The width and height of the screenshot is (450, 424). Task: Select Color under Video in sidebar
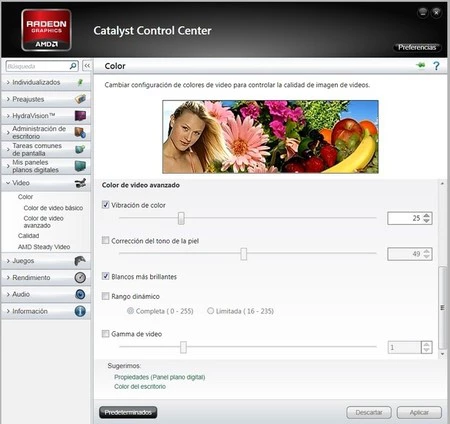[25, 197]
